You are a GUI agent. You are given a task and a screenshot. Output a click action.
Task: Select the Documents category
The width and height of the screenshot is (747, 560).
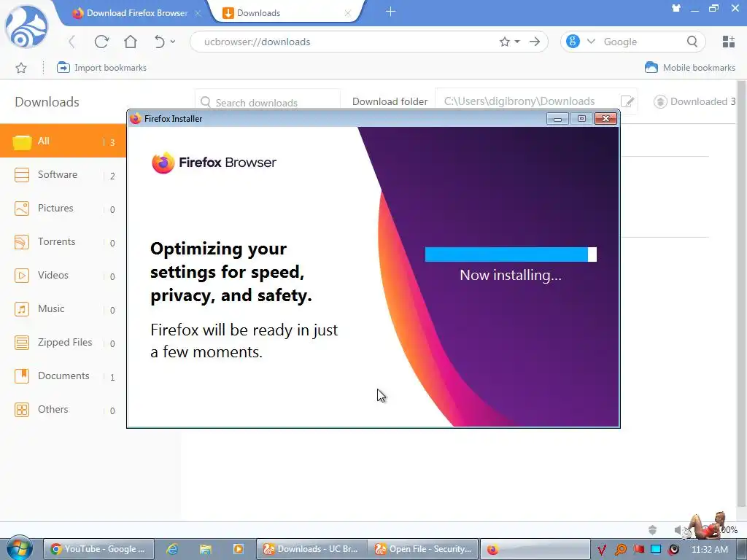click(63, 376)
